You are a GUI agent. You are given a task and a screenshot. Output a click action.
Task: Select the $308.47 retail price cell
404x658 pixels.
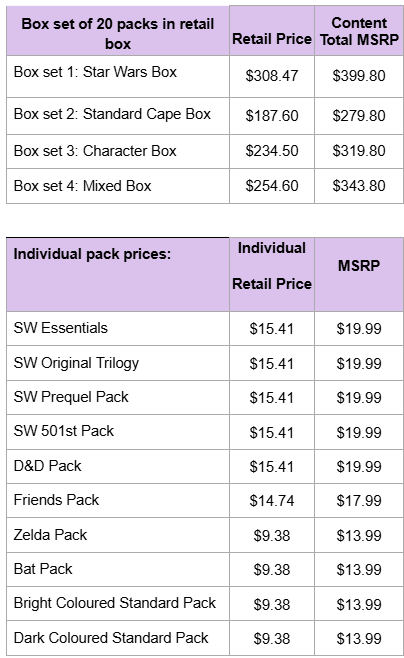(272, 76)
